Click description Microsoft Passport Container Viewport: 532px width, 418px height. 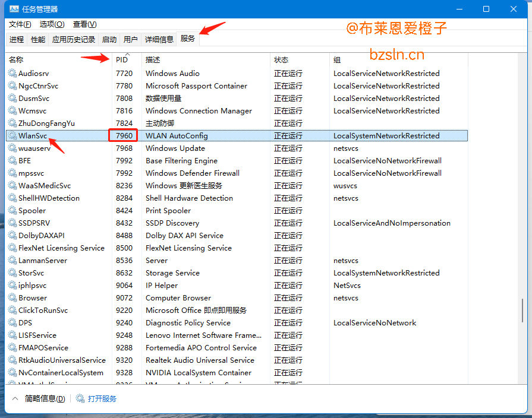196,85
